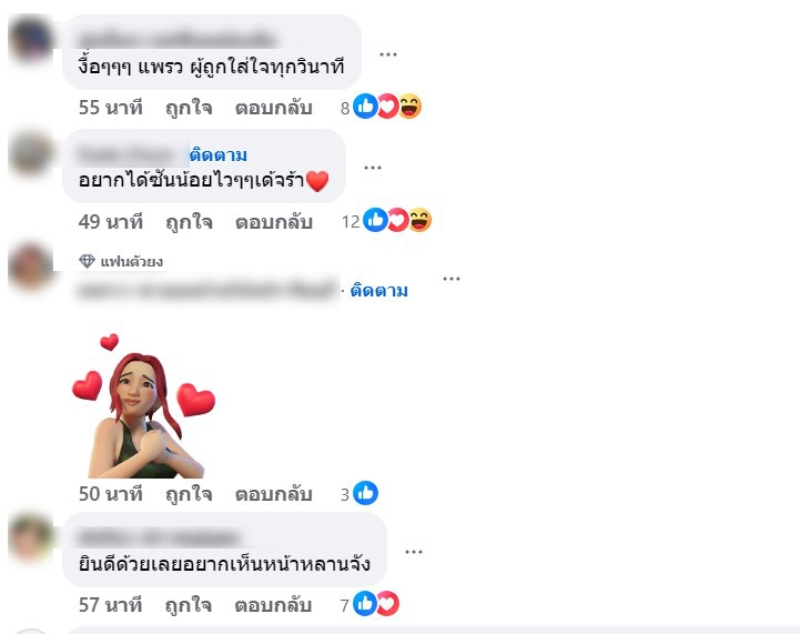Open the avatar sticker with red hearts
The width and height of the screenshot is (800, 634).
tap(143, 405)
